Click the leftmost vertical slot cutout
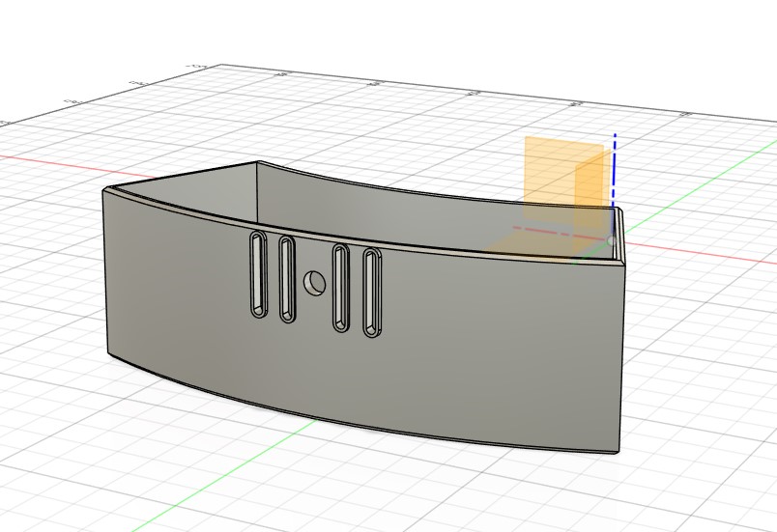The image size is (777, 532). pos(258,273)
